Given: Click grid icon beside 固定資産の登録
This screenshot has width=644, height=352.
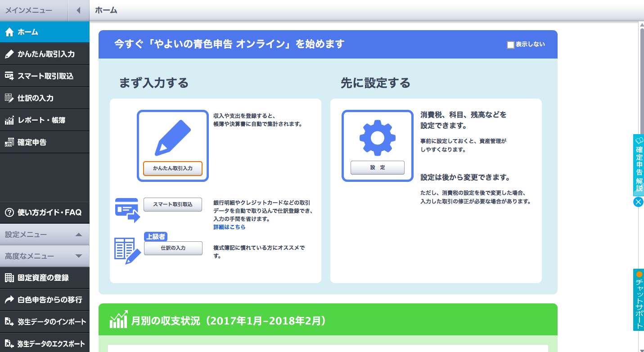Looking at the screenshot, I should click(9, 278).
